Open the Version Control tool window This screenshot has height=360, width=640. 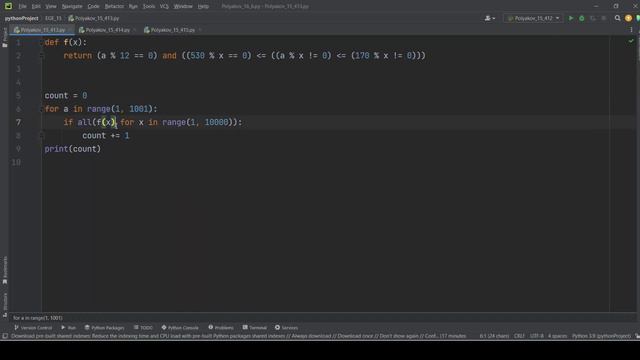[x=33, y=328]
